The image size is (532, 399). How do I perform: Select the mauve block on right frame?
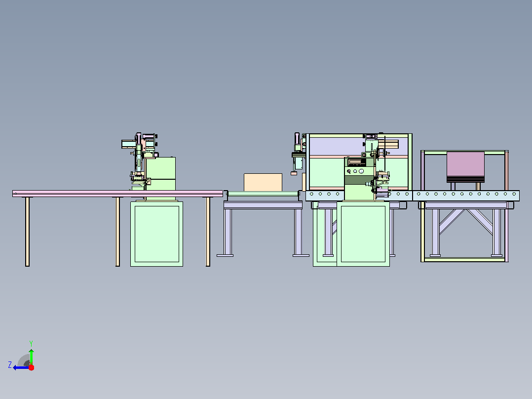[465, 164]
